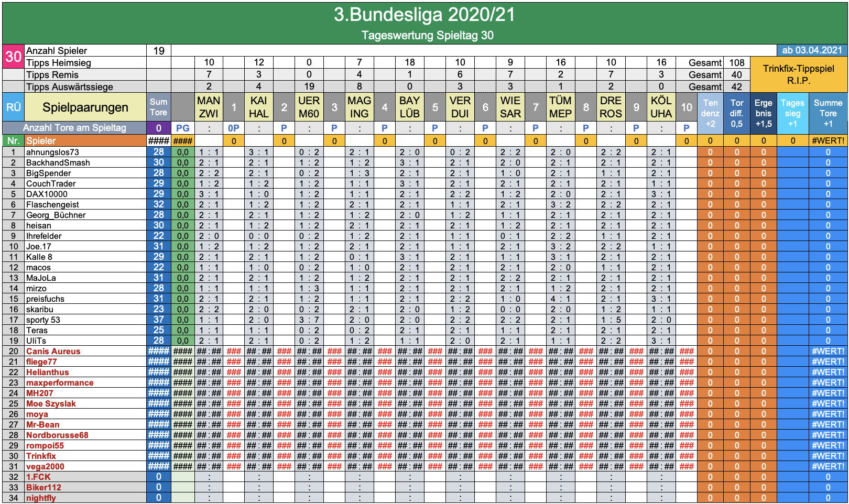Image resolution: width=849 pixels, height=504 pixels.
Task: Click sporty 53's '3 : 7' tip
Action: (309, 320)
